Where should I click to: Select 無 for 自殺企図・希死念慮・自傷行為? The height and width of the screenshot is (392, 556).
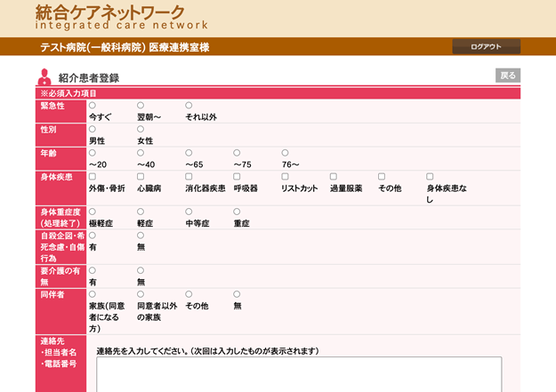coord(141,236)
